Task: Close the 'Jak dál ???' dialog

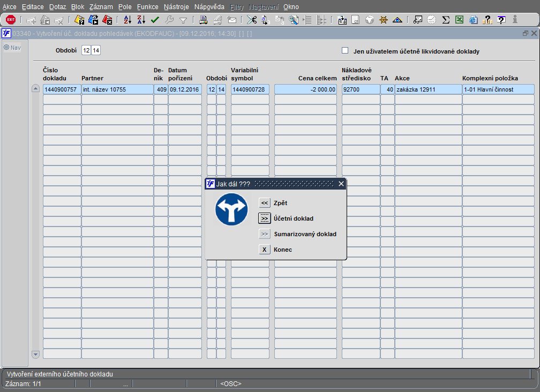Action: (341, 184)
